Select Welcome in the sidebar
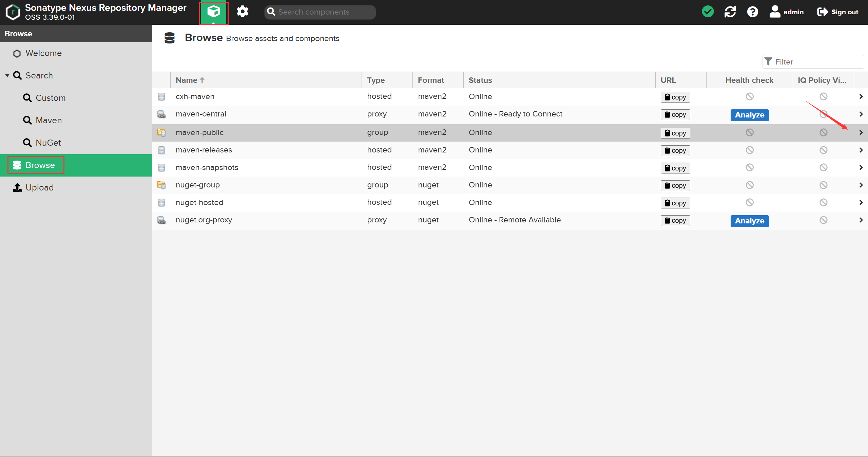Image resolution: width=868 pixels, height=457 pixels. [43, 53]
